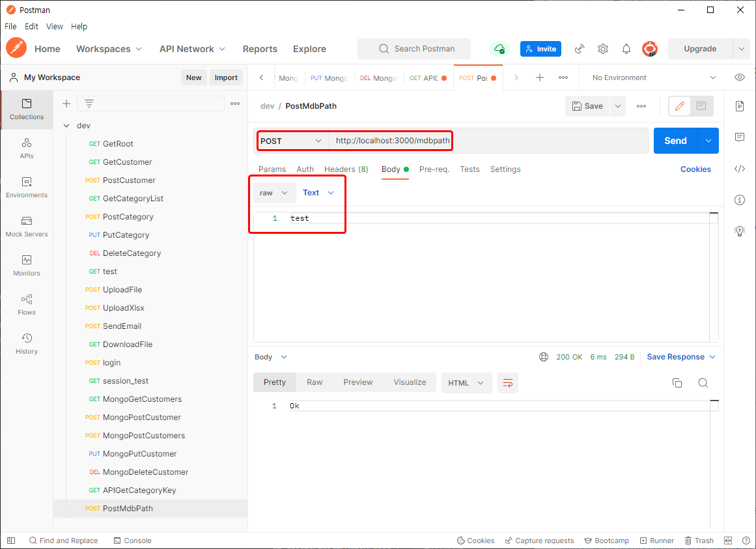756x549 pixels.
Task: Open the response Body dropdown
Action: click(271, 357)
